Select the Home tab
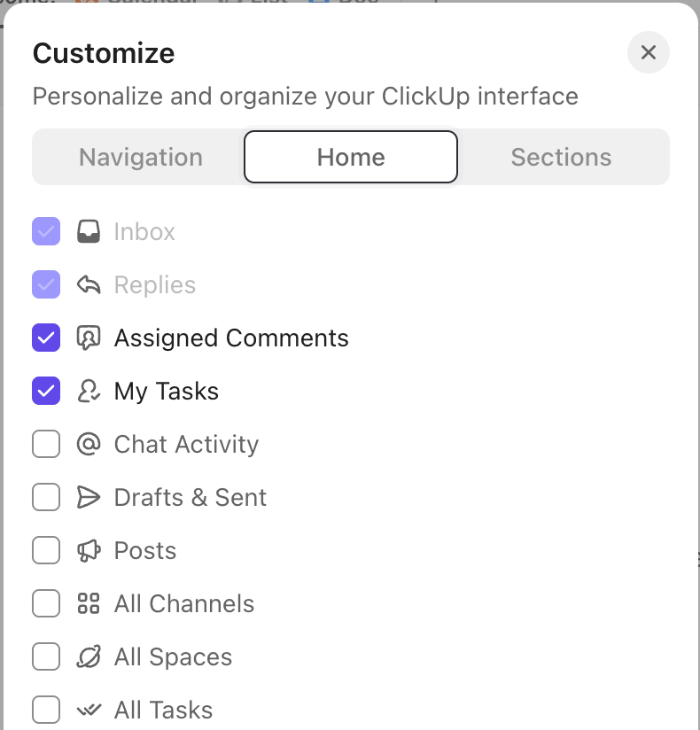 point(351,158)
